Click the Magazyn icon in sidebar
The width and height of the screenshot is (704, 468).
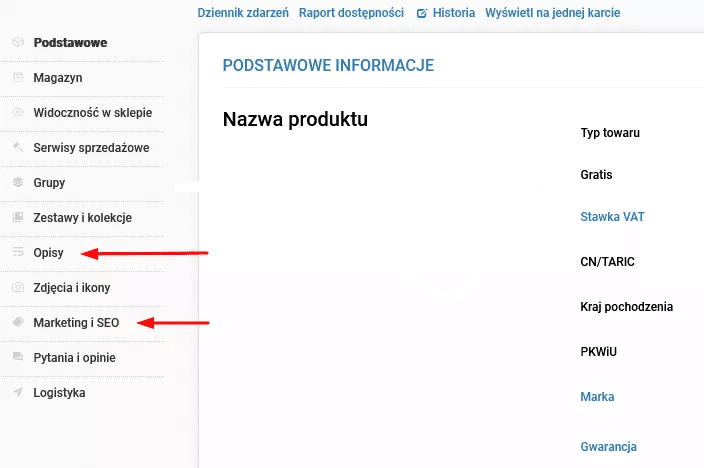pos(18,77)
